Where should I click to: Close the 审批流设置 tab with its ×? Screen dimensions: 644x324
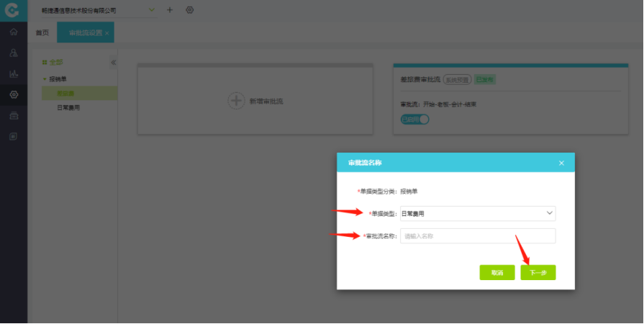[106, 33]
